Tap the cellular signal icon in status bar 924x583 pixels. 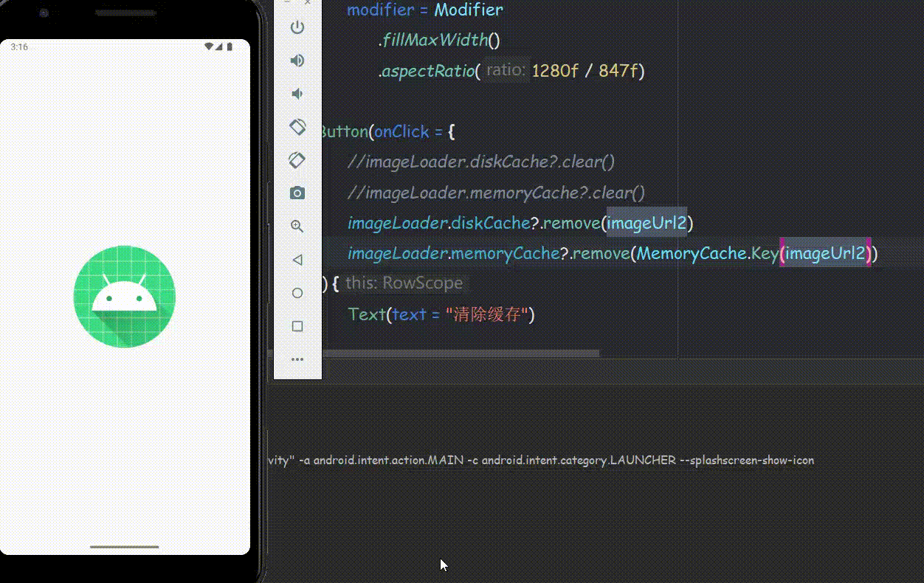(220, 46)
